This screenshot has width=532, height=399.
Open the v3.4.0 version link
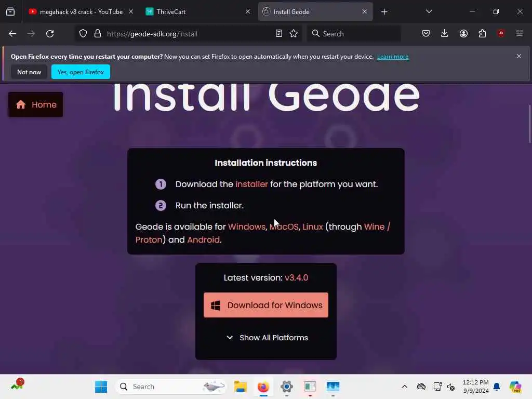(x=296, y=278)
